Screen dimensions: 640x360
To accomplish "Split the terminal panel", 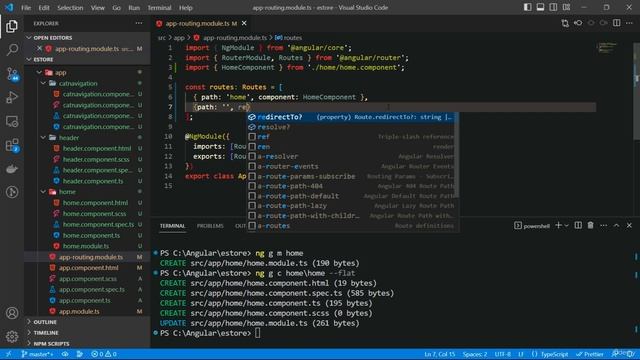I will [578, 225].
